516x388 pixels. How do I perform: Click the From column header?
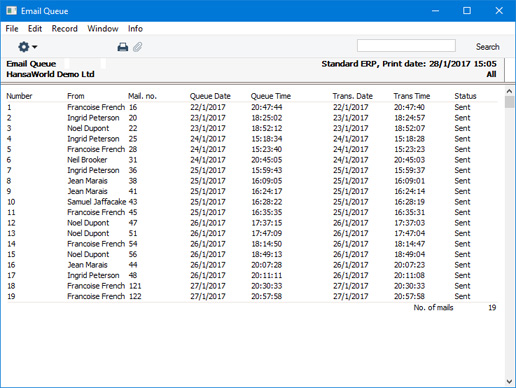pos(76,96)
